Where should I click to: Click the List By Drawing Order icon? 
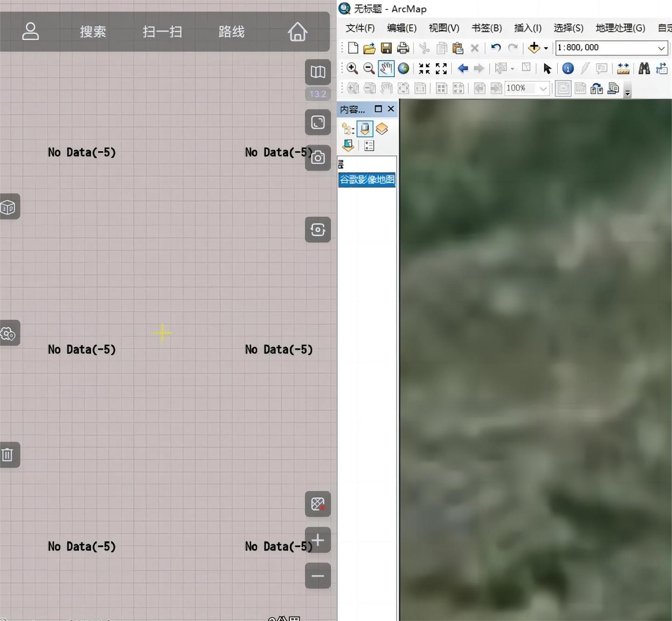point(348,129)
